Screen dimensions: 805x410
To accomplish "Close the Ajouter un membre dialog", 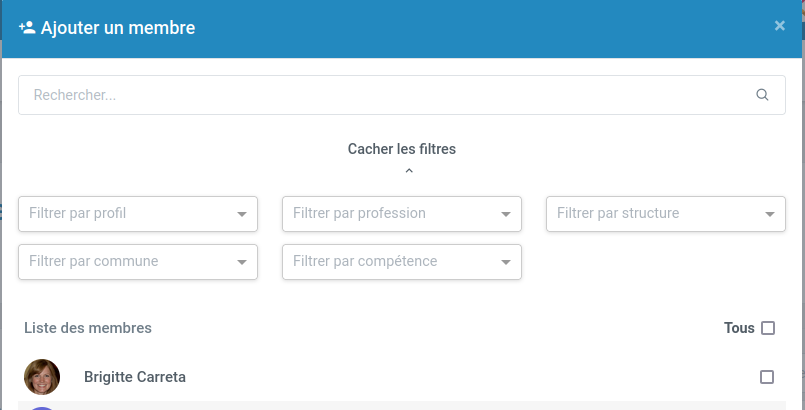I will pyautogui.click(x=780, y=26).
